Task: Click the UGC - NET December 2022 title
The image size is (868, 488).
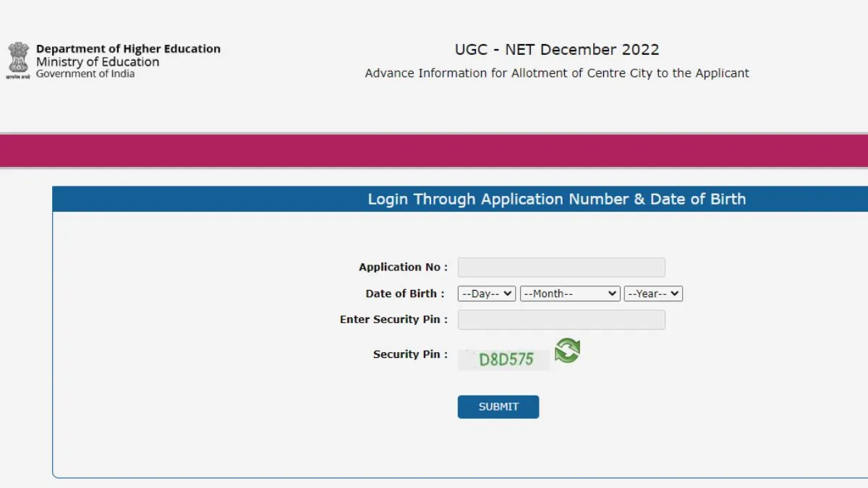Action: [558, 49]
